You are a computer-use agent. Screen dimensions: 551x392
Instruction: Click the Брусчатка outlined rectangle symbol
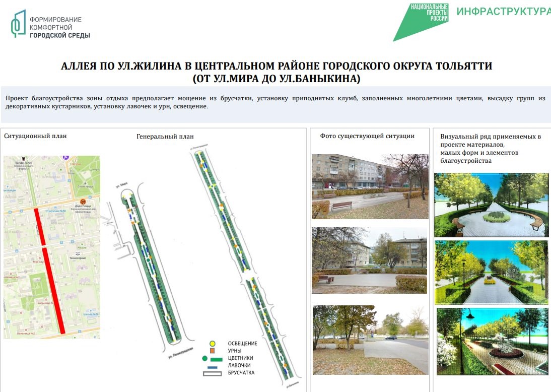pos(213,373)
